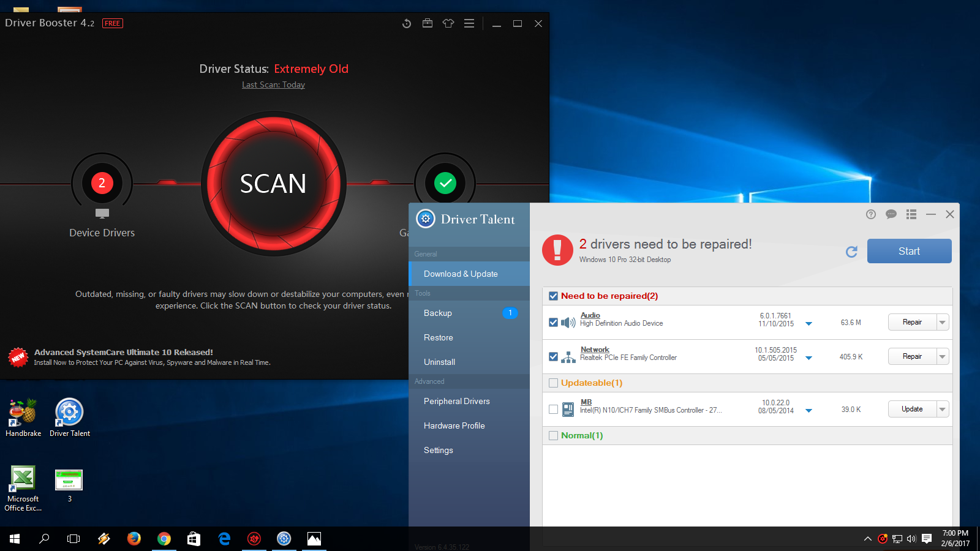This screenshot has width=980, height=551.
Task: Show hidden system tray icons
Action: click(x=867, y=539)
